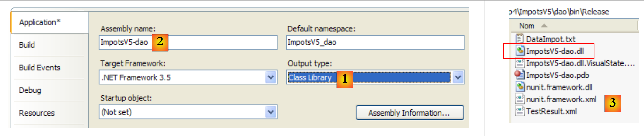Click the TestResult.xml file icon
The width and height of the screenshot is (644, 136).
[520, 111]
